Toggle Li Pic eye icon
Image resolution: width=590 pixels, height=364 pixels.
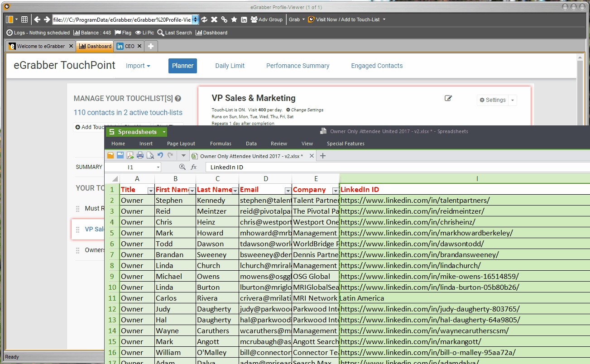144,33
